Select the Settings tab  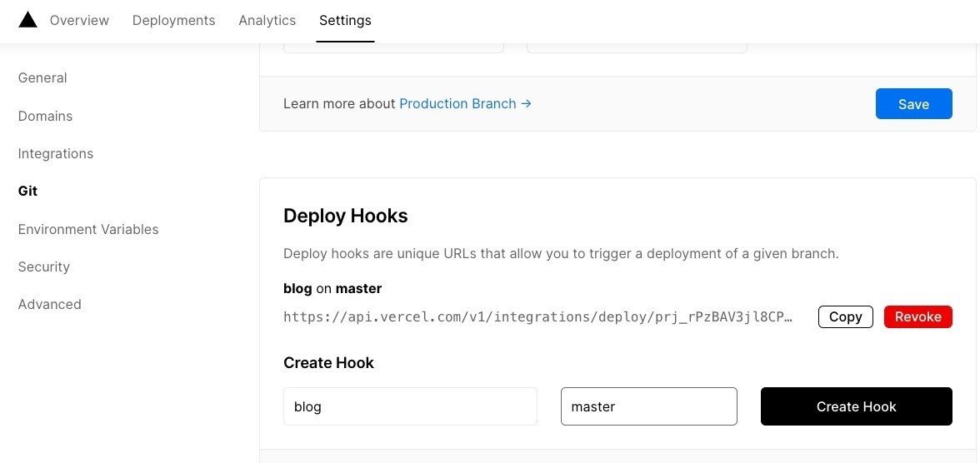(x=345, y=20)
